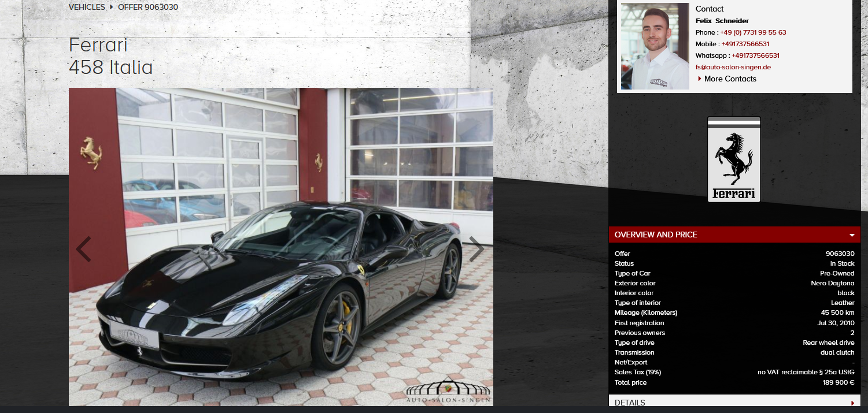Call phone number +49 (0) 7731 99 55 63
This screenshot has width=868, height=413.
coord(753,32)
